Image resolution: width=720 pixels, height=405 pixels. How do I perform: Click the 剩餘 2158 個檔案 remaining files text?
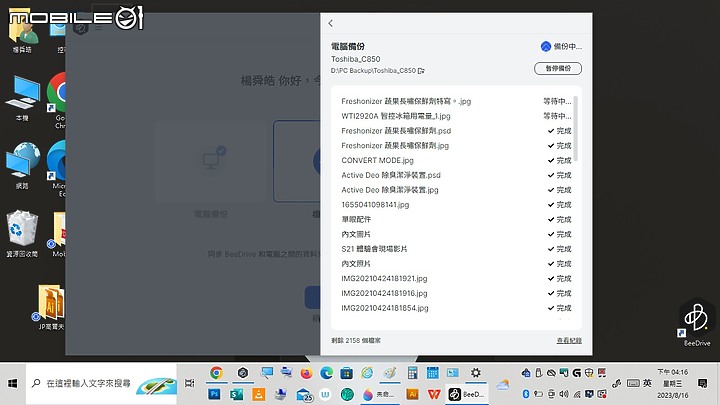[356, 340]
